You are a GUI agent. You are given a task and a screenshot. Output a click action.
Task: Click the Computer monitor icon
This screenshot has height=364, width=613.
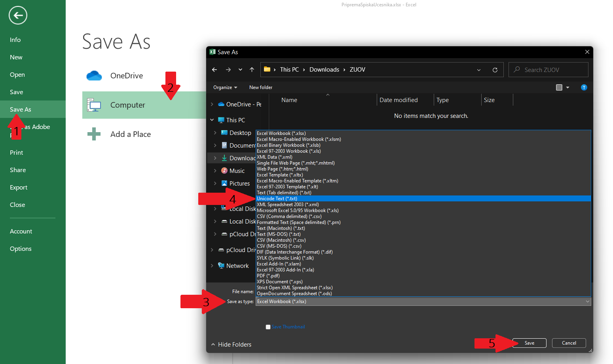click(94, 105)
